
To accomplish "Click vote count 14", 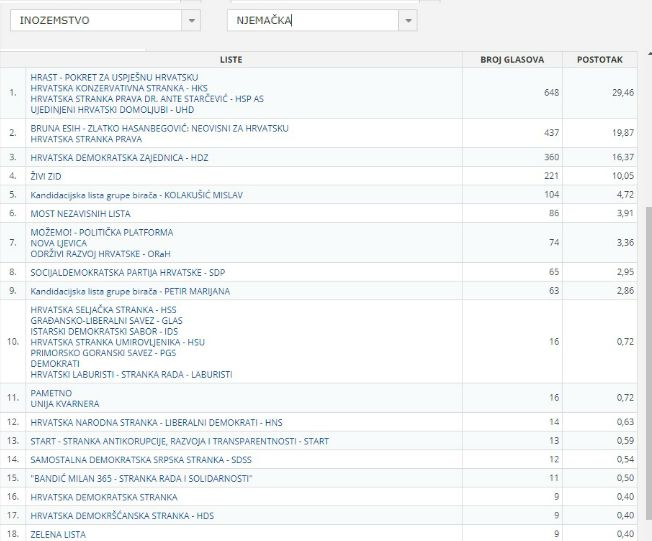I will pos(554,422).
